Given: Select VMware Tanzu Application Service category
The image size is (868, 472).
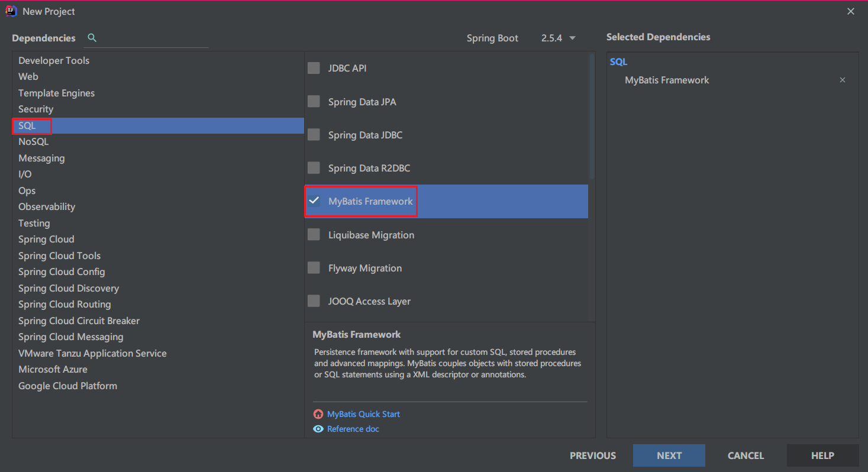Looking at the screenshot, I should click(x=158, y=353).
